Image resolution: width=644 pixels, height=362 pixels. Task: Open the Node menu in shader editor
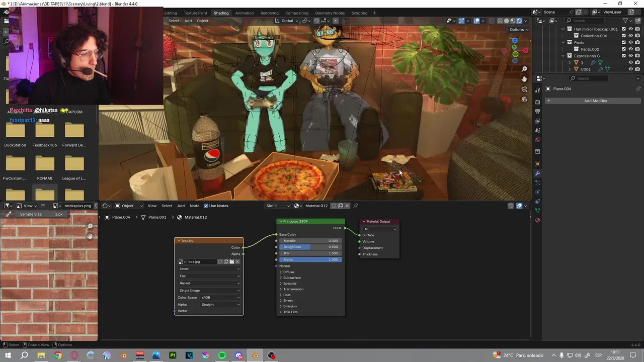[x=194, y=206]
